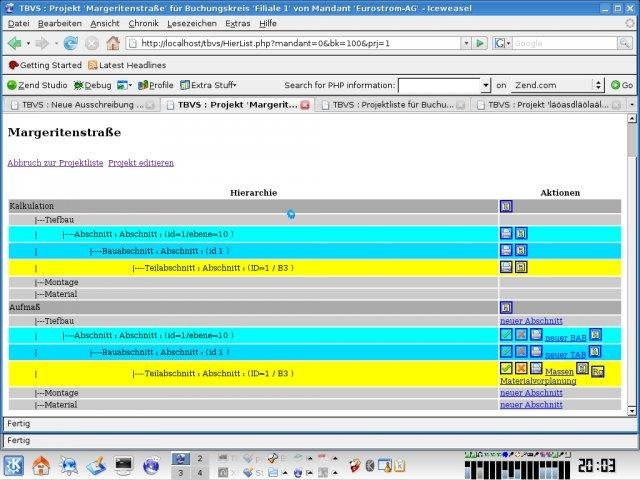Click 'neuer Abschnitt' link in Aufmaß Tiefbau row
640x480 pixels.
[x=531, y=321]
